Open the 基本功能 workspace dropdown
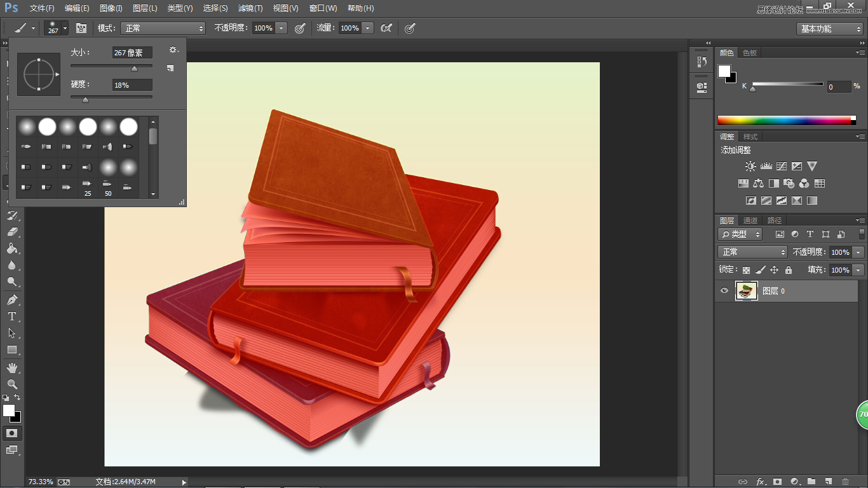This screenshot has height=488, width=868. (830, 29)
